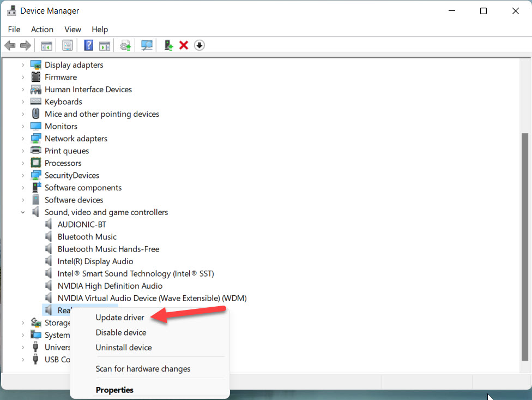
Task: Click the Back navigation arrow in toolbar
Action: (10, 45)
